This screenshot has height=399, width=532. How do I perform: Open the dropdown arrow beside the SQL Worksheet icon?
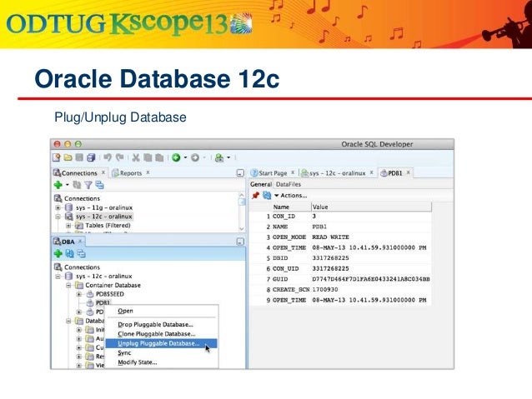pyautogui.click(x=228, y=157)
